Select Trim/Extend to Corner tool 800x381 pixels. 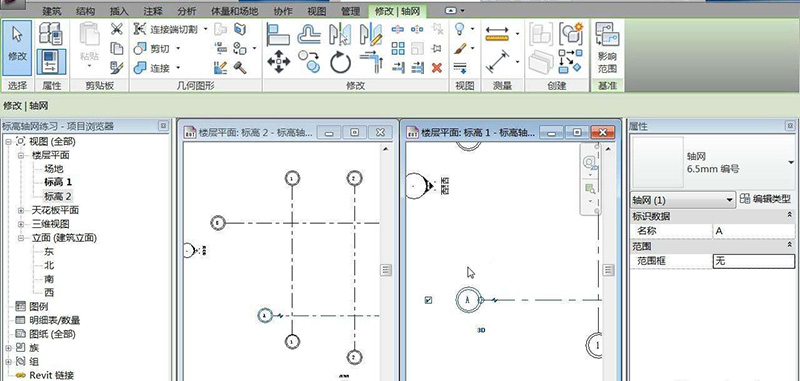pos(371,62)
